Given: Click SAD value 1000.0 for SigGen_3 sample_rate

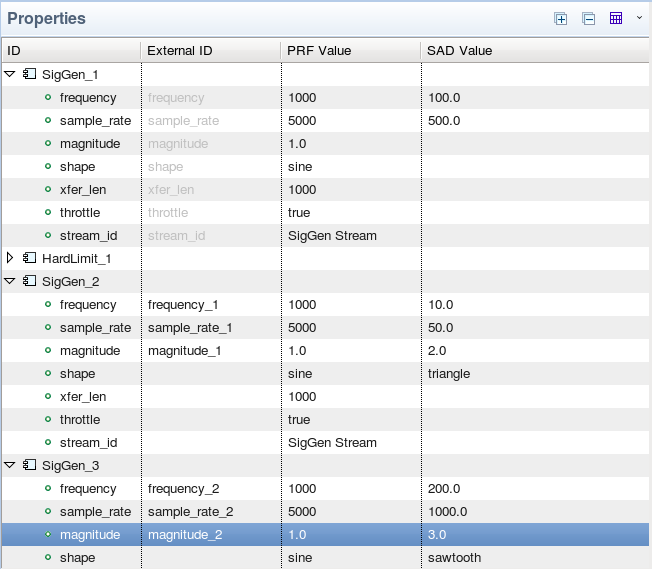Looking at the screenshot, I should [447, 512].
